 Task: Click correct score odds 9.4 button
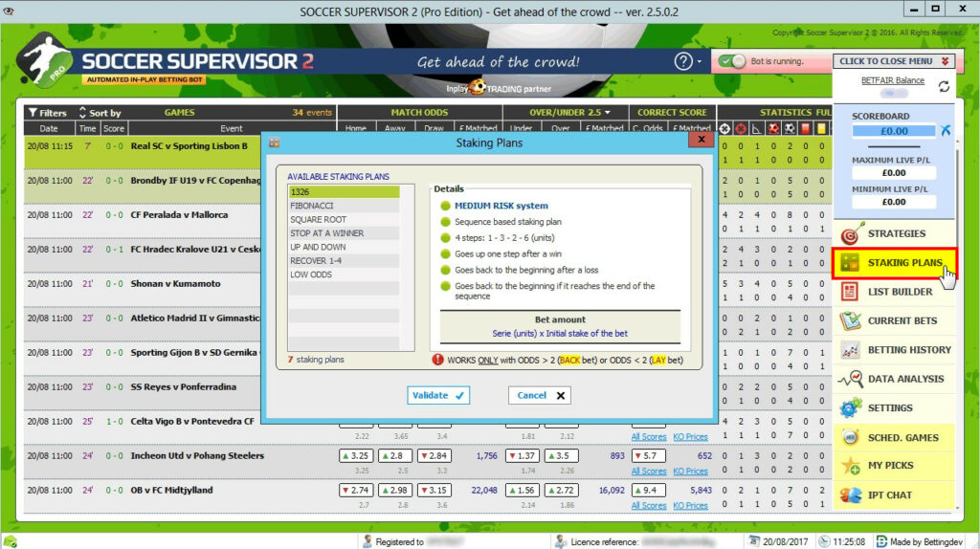tap(648, 491)
